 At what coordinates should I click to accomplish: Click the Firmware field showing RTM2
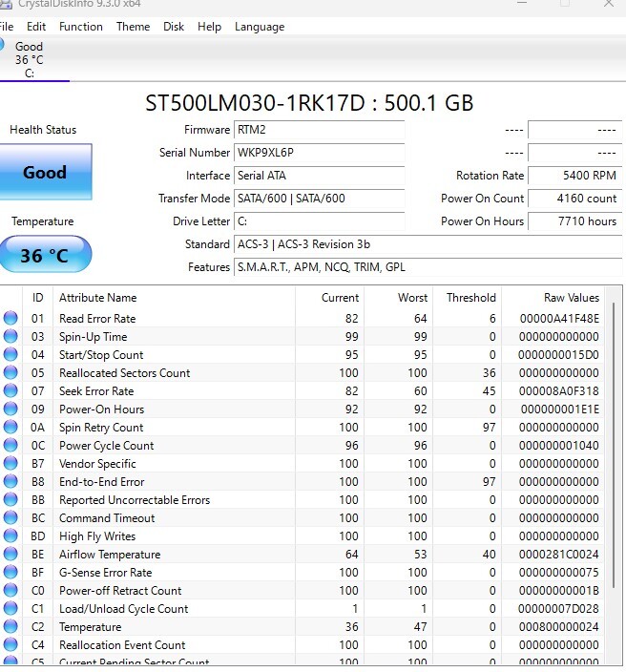tap(319, 130)
